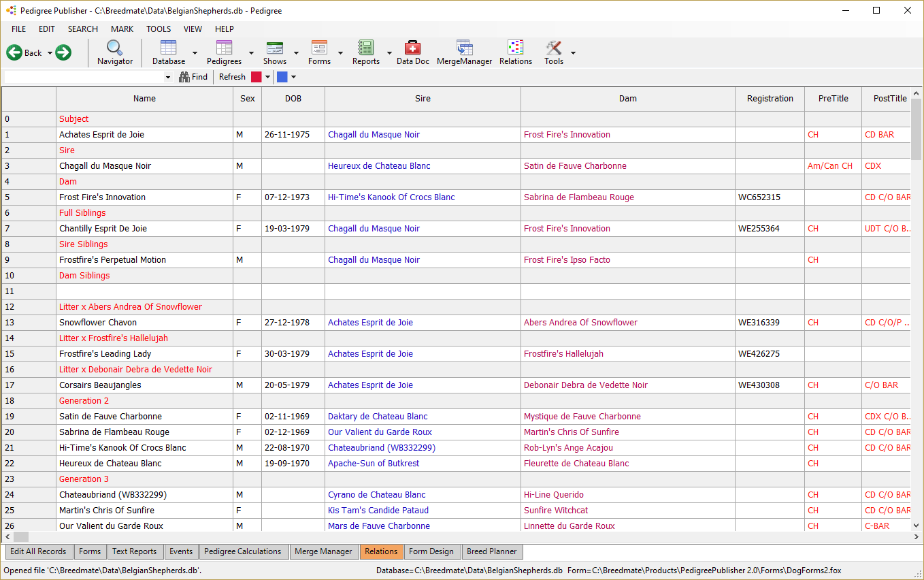The width and height of the screenshot is (924, 580).
Task: Switch to the Edit All Records tab
Action: pyautogui.click(x=38, y=551)
